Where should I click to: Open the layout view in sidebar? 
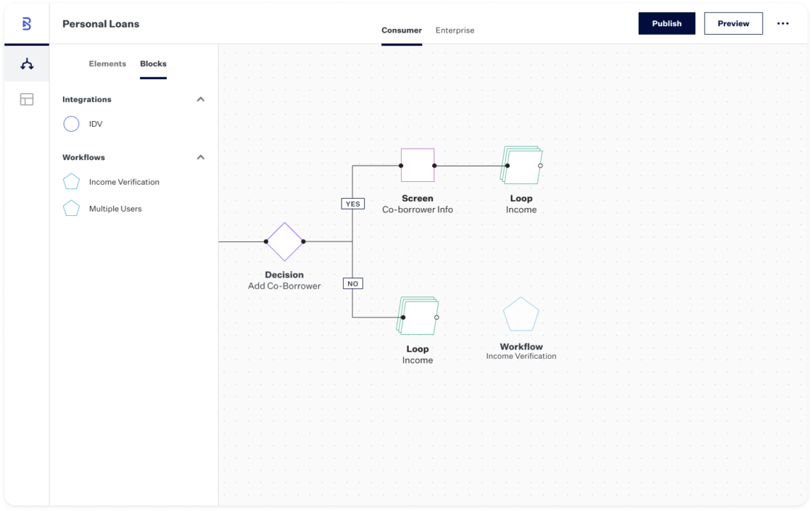point(27,99)
